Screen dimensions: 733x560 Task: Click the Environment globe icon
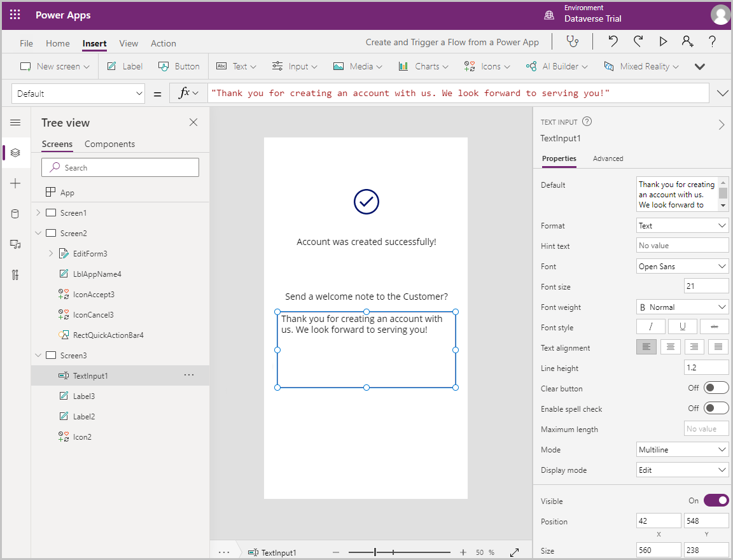[x=549, y=15]
